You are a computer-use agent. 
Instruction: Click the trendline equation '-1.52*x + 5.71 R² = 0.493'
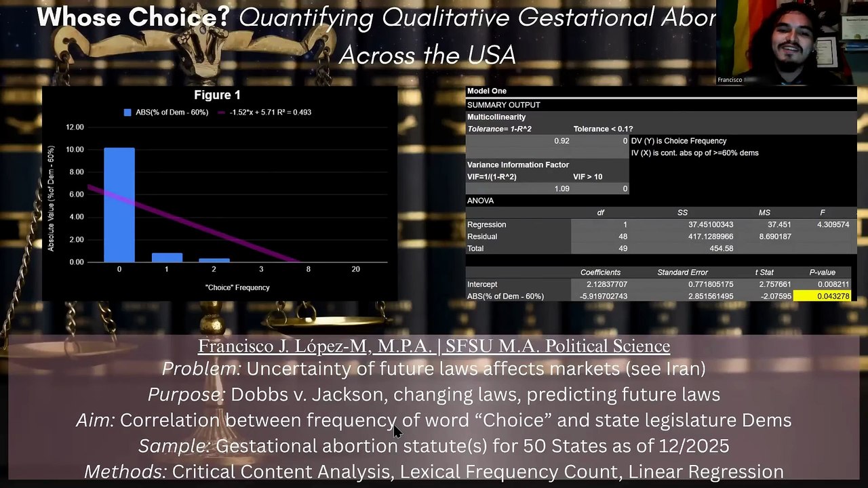coord(271,113)
